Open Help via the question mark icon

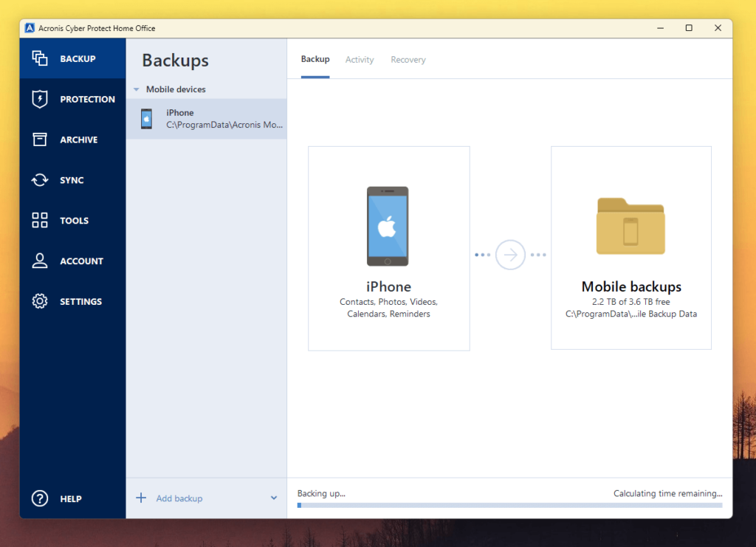point(40,499)
